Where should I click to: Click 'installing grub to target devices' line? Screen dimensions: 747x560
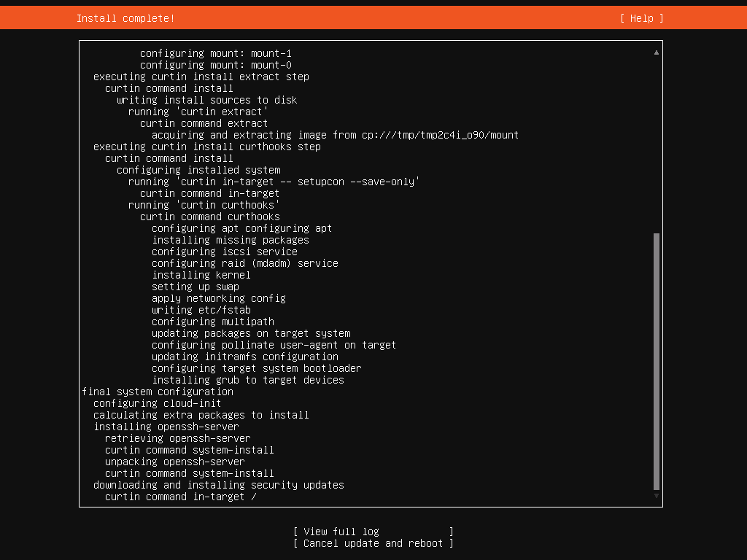(248, 380)
